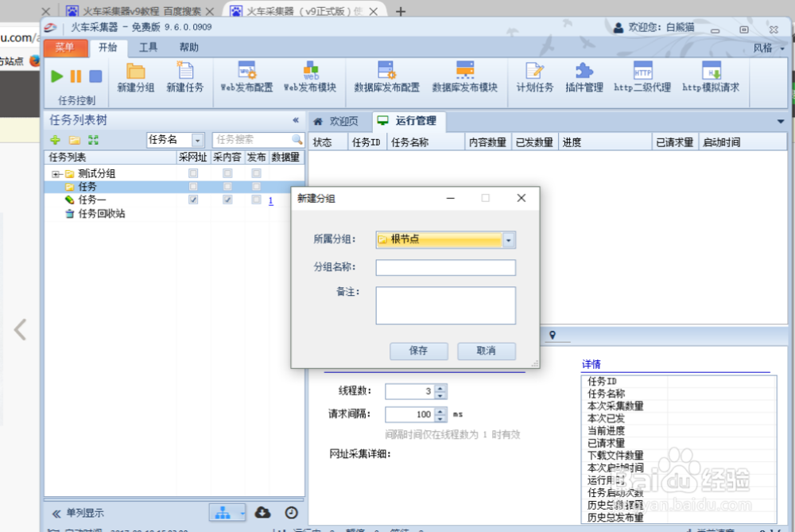The image size is (795, 532).
Task: Toggle the 发布 checkbox for 任务一
Action: (255, 200)
